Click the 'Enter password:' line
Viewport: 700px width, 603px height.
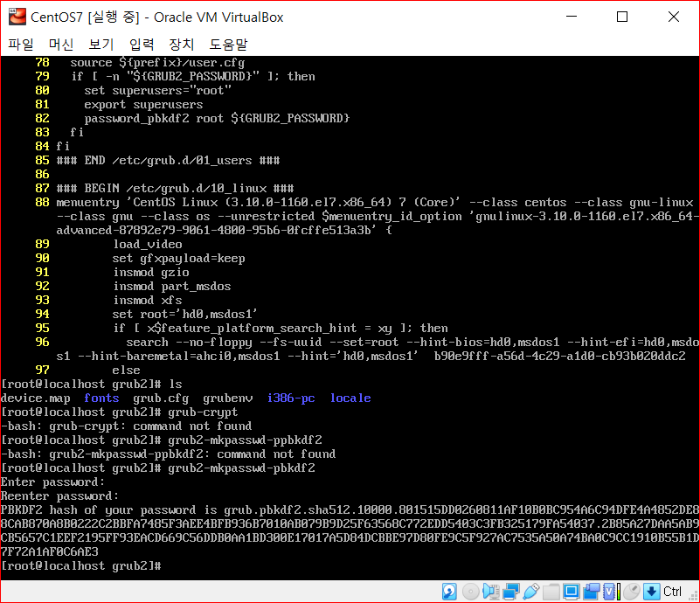[x=52, y=482]
